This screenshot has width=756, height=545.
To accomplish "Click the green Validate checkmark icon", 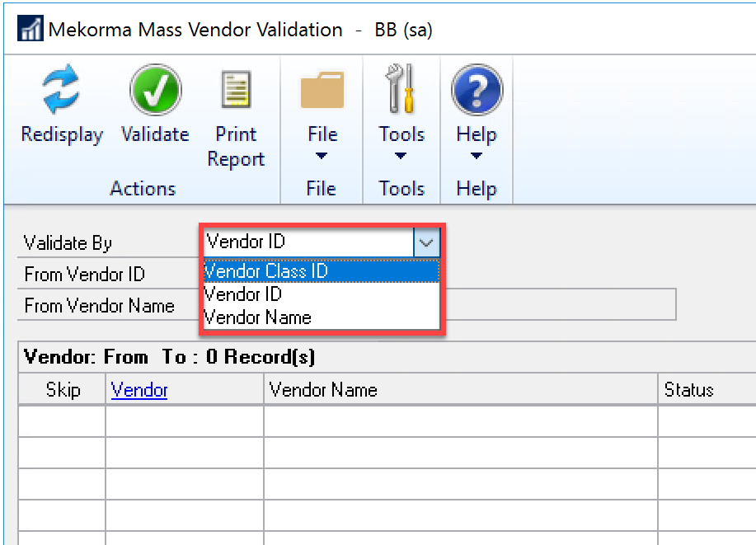I will tap(155, 90).
